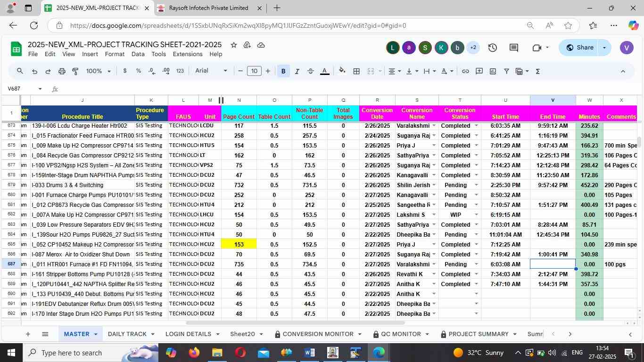644x362 pixels.
Task: Open the text rotation dropdown
Action: [447, 71]
